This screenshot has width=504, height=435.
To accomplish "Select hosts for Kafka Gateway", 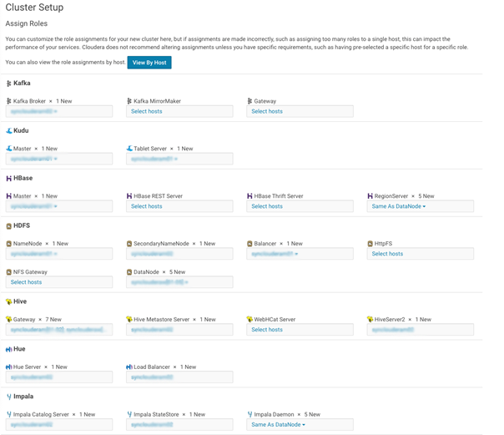I will (x=300, y=111).
